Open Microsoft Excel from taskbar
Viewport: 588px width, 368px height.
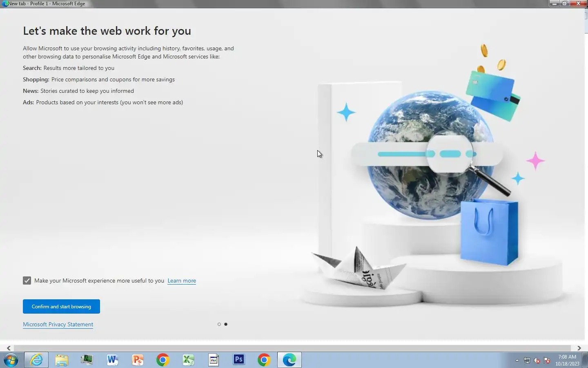(x=188, y=360)
